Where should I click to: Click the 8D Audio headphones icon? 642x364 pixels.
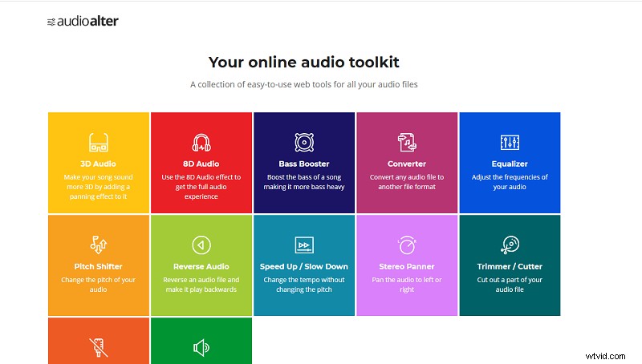[201, 143]
